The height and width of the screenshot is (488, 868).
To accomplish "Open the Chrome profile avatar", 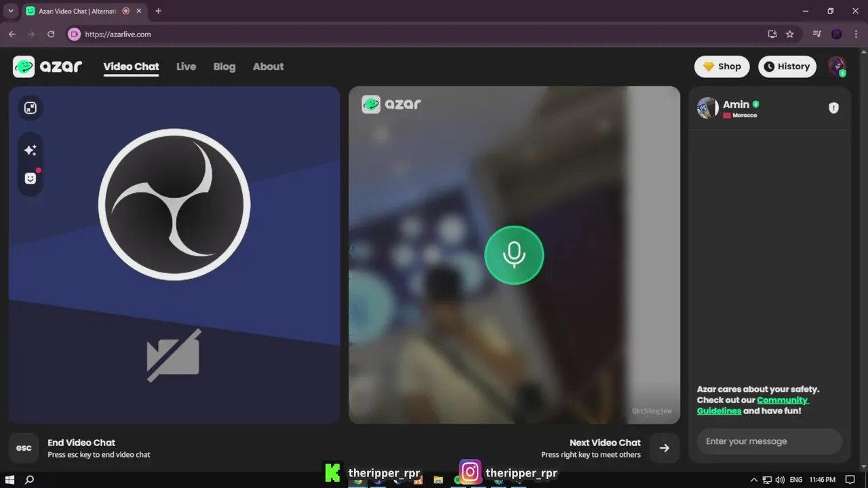I will (x=837, y=34).
